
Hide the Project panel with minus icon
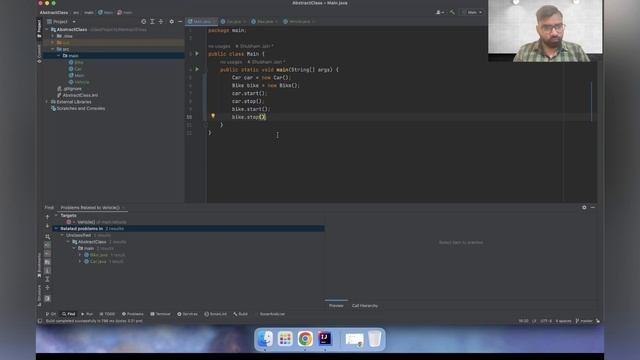point(180,21)
